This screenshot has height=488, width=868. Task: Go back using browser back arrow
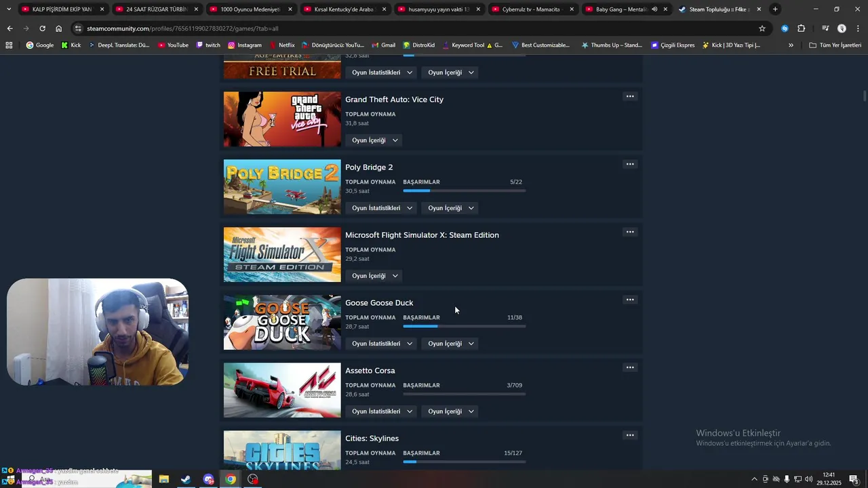pyautogui.click(x=9, y=28)
